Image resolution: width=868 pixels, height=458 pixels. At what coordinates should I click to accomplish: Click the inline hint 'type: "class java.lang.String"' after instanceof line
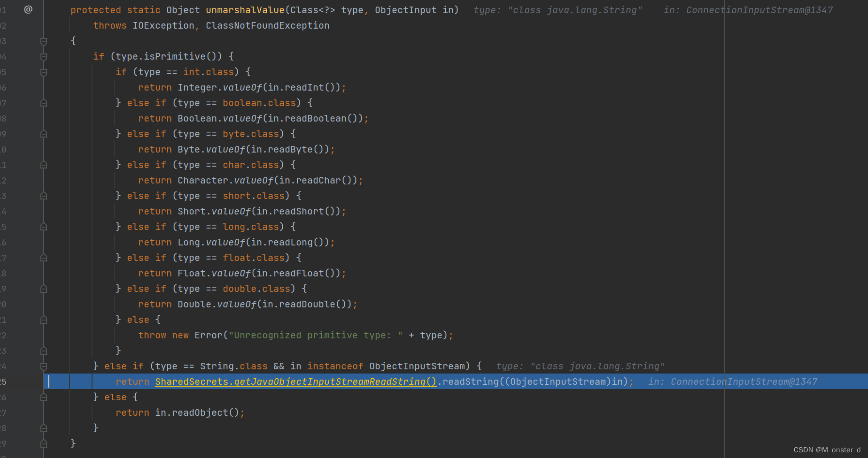(581, 366)
